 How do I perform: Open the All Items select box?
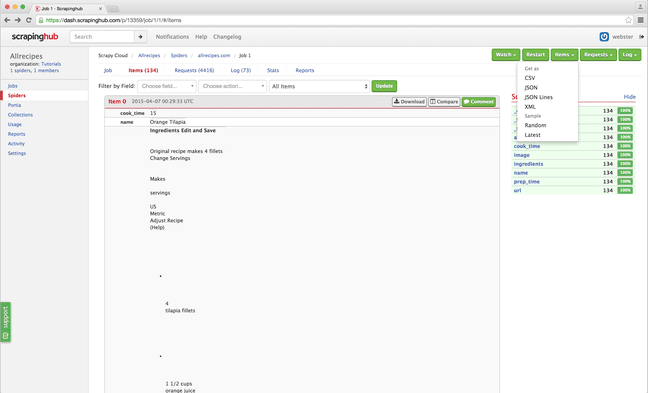pos(319,86)
